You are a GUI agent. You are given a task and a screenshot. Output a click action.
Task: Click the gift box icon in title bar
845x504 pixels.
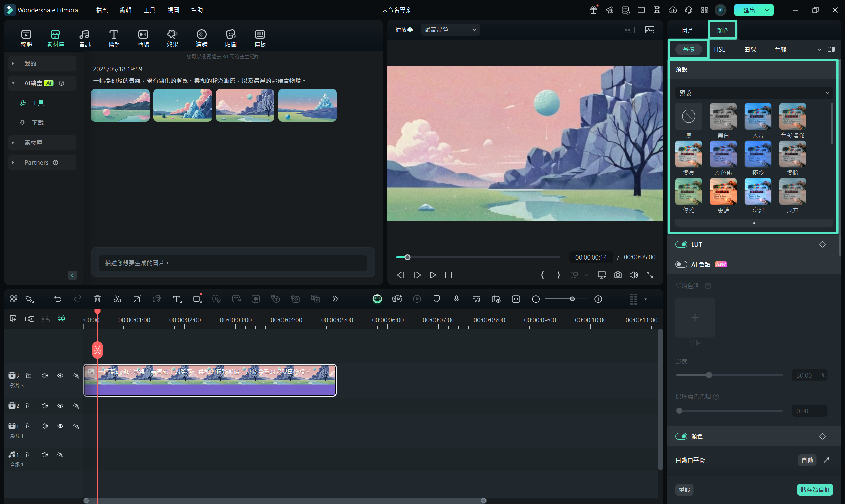pyautogui.click(x=593, y=10)
